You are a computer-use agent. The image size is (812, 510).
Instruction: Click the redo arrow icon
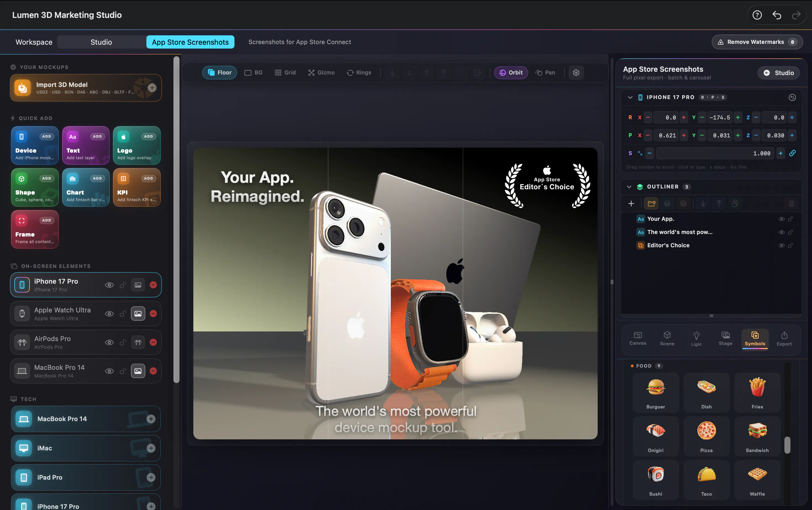pyautogui.click(x=796, y=15)
